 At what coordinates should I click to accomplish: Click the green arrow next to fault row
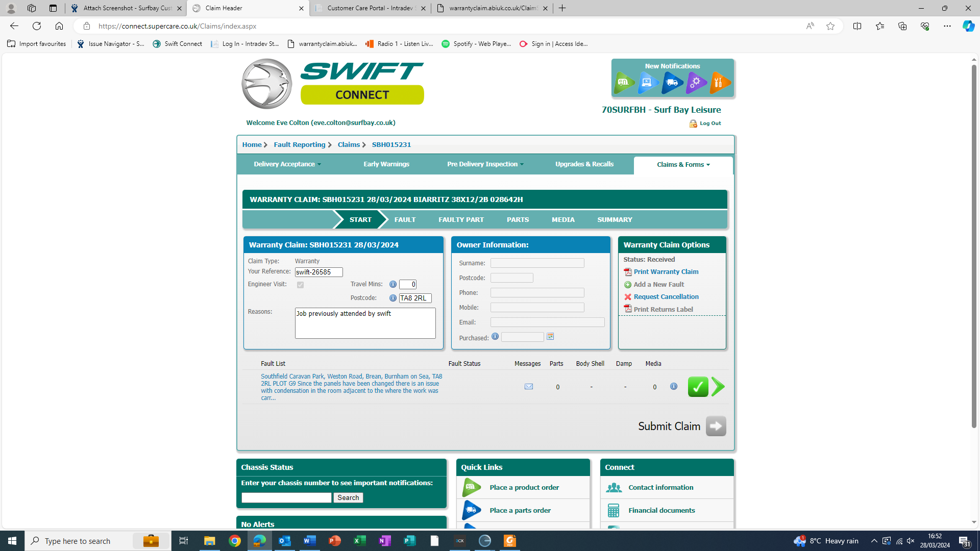(x=718, y=387)
